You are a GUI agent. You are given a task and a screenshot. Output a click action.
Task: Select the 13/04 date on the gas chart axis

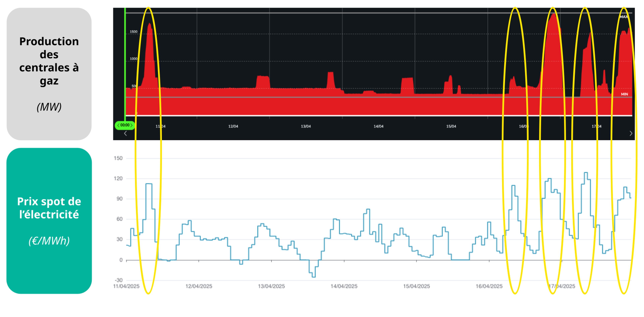point(306,126)
